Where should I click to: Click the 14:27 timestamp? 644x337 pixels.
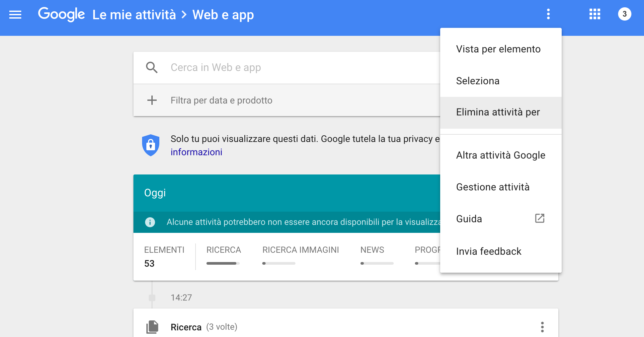point(181,298)
